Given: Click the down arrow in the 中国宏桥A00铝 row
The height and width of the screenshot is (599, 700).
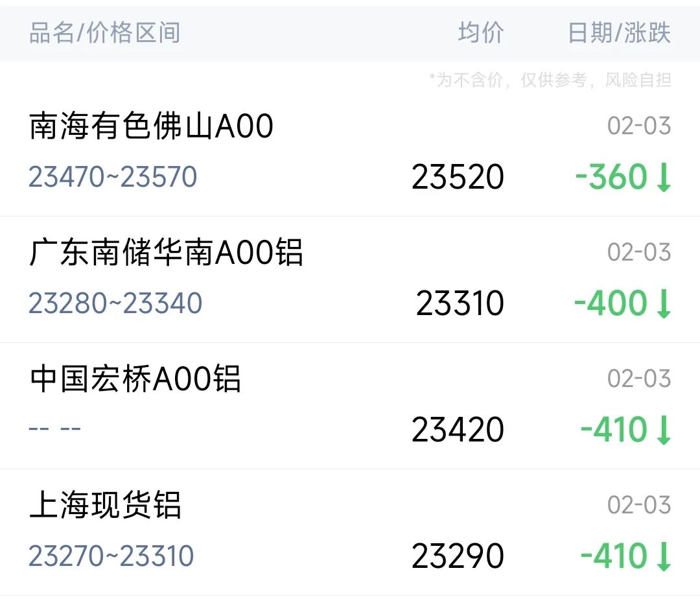Looking at the screenshot, I should click(x=662, y=430).
